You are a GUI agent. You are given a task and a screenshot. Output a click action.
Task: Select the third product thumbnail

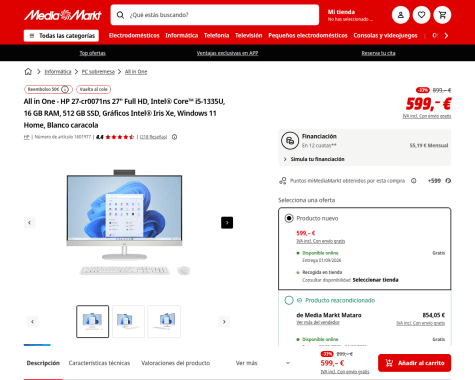(164, 322)
